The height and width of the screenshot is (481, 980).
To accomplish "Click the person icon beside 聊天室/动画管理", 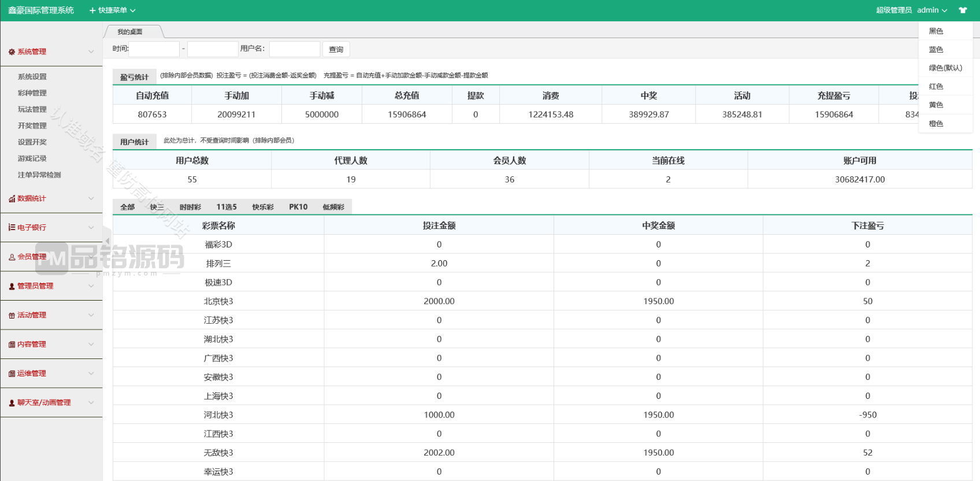I will (x=12, y=403).
